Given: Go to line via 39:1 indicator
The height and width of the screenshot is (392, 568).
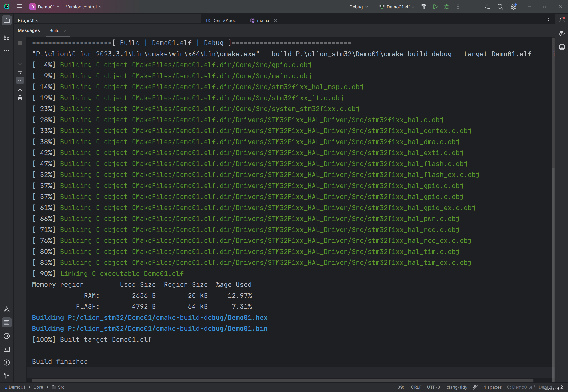Looking at the screenshot, I should [x=402, y=387].
